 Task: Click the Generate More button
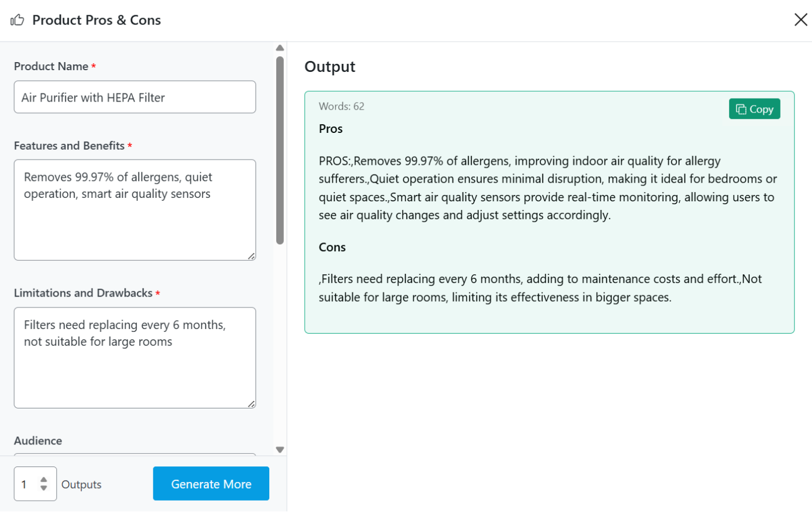(x=211, y=484)
